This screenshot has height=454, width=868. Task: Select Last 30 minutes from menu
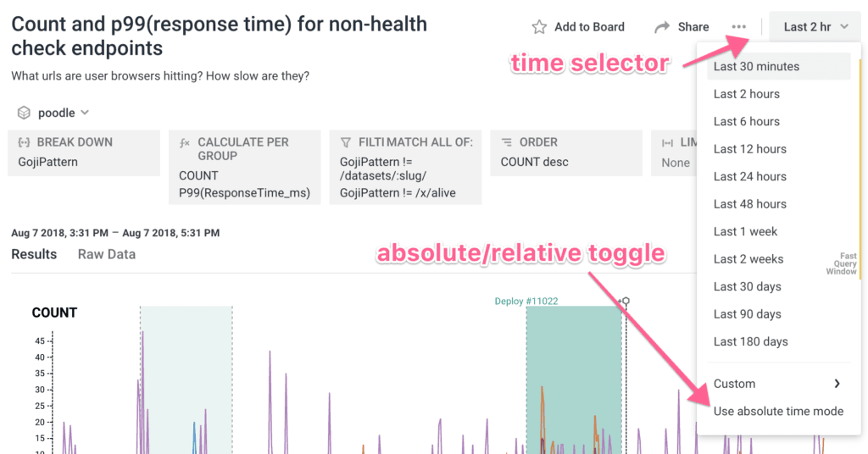click(x=756, y=66)
